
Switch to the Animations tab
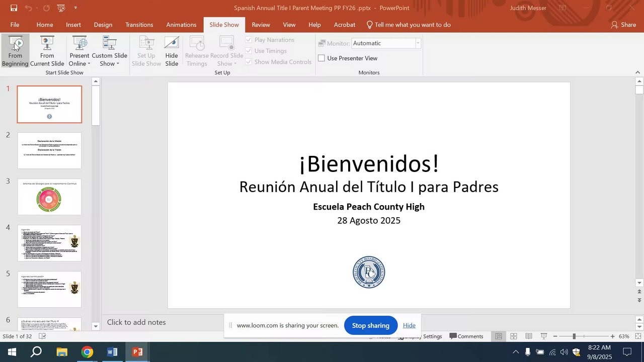pos(181,25)
